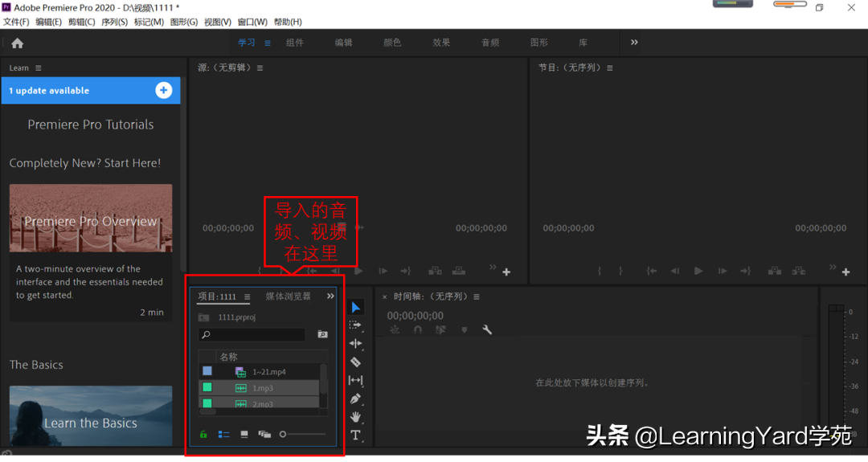Mark In in the Program monitor
The width and height of the screenshot is (868, 462).
coord(600,271)
